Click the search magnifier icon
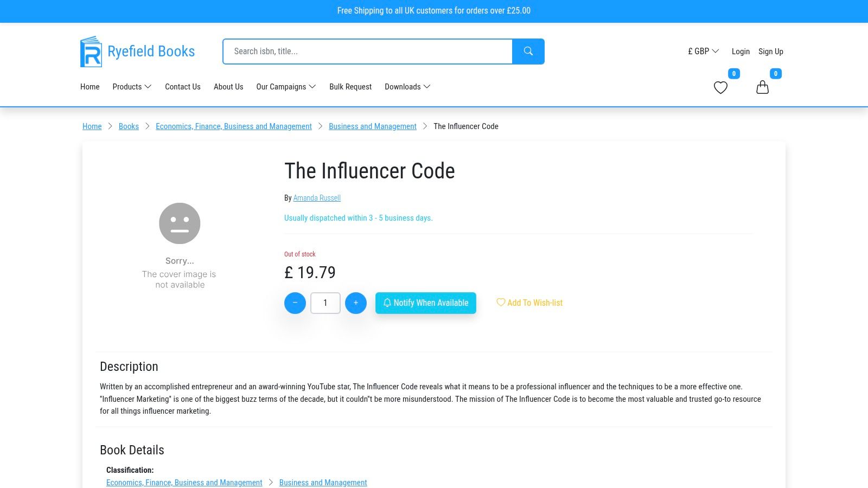 tap(528, 51)
